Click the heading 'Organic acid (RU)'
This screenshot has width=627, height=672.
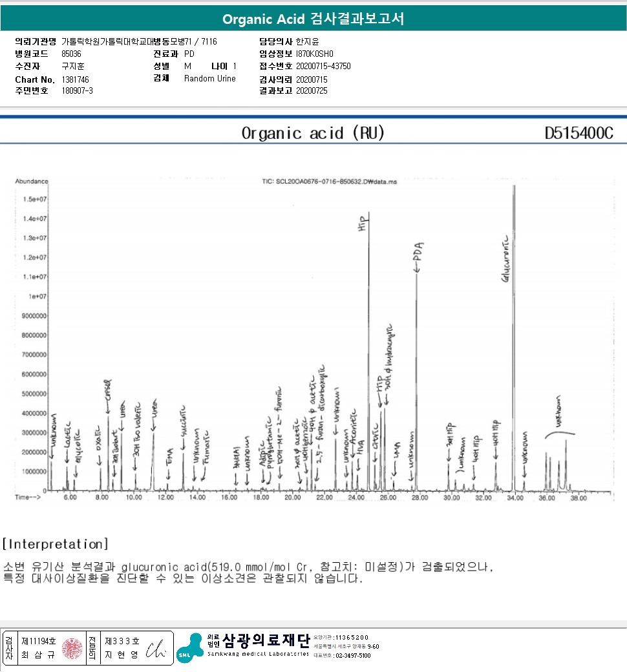[x=313, y=133]
